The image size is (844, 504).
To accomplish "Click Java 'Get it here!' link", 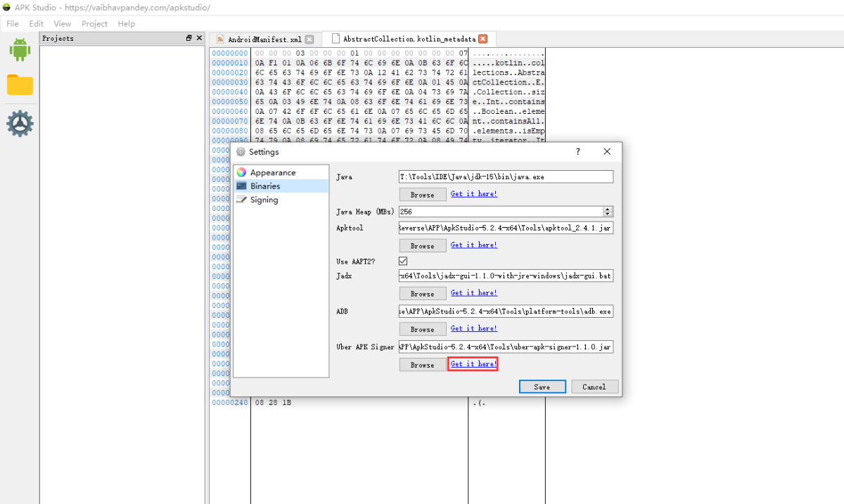I will (474, 194).
